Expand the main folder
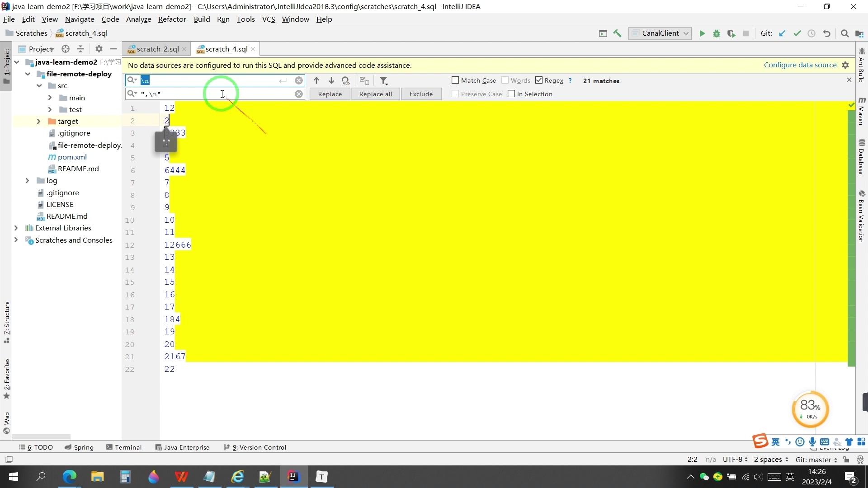The height and width of the screenshot is (488, 868). click(x=50, y=98)
